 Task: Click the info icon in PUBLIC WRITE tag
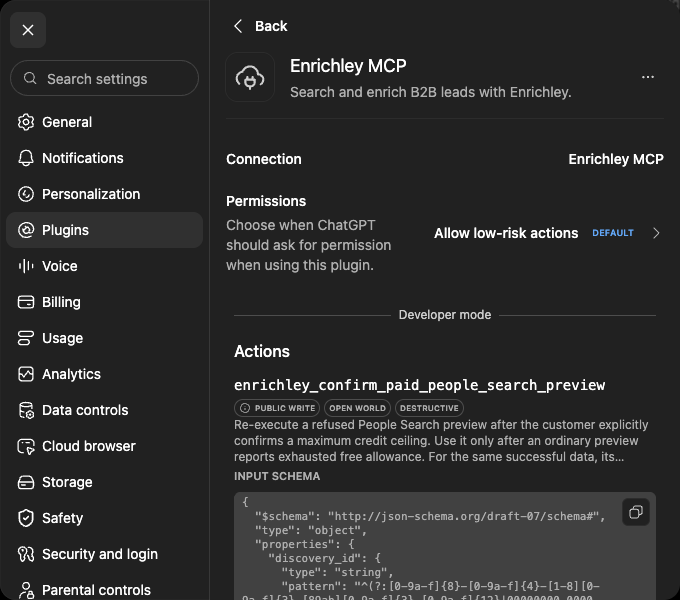tap(245, 408)
